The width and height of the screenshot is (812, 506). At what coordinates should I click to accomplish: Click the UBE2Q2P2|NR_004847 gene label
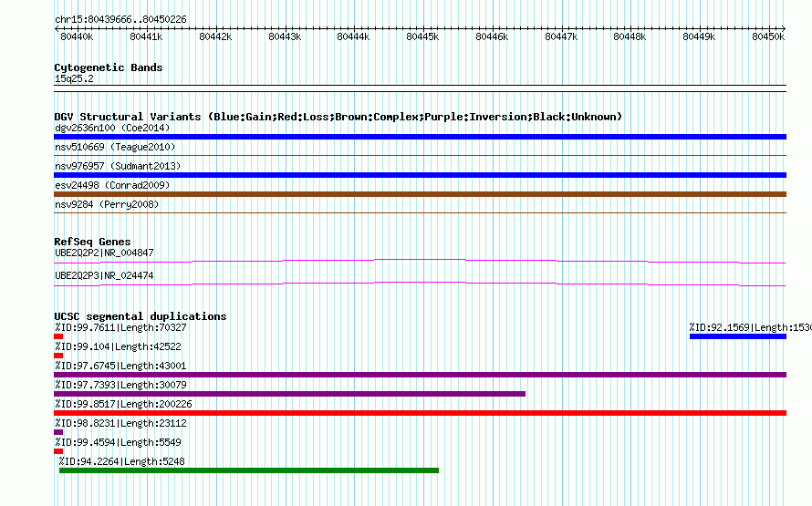[104, 253]
